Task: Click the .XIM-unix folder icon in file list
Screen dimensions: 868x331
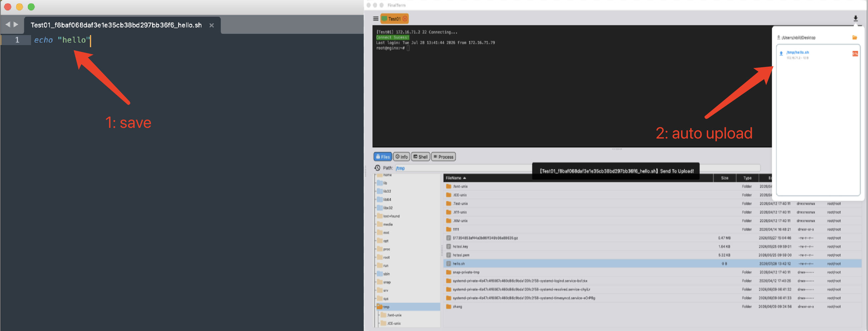Action: pos(449,221)
